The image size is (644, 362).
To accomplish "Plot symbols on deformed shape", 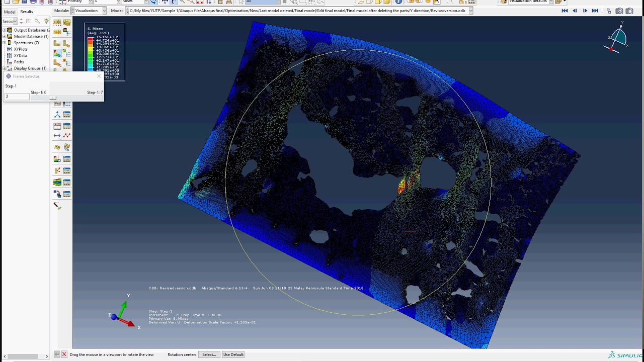I will [57, 63].
